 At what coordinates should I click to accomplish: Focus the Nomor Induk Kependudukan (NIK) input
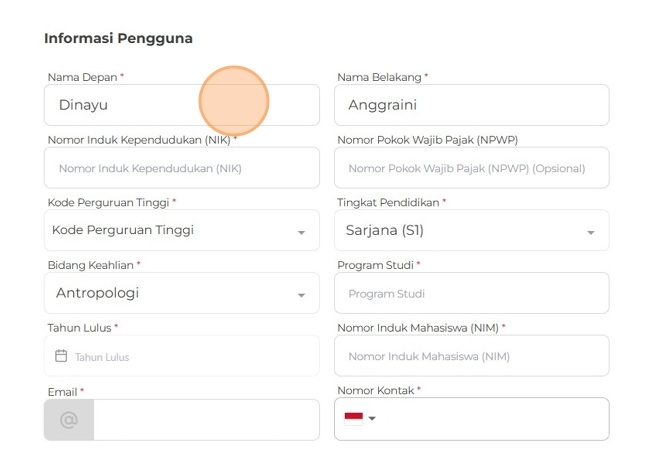[x=181, y=168]
